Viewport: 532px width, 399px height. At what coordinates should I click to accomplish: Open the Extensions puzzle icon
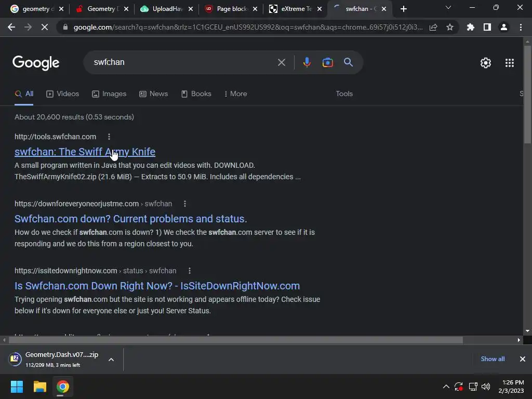471,27
